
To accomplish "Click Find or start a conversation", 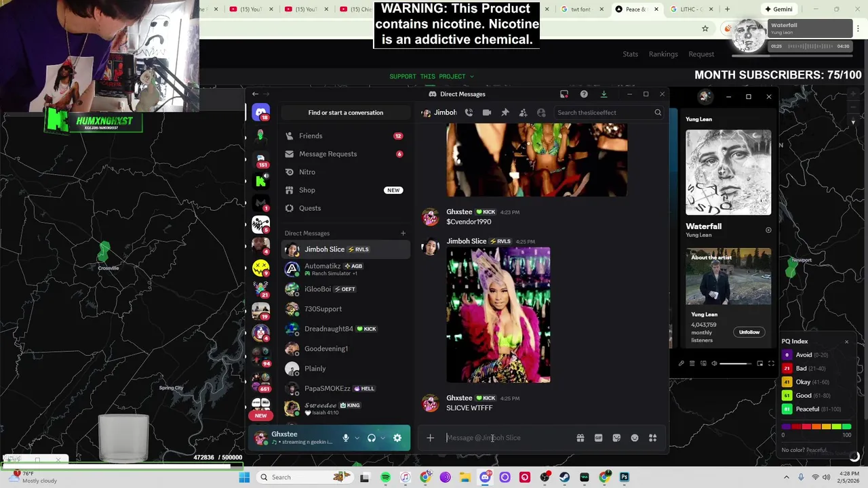I will tap(345, 113).
